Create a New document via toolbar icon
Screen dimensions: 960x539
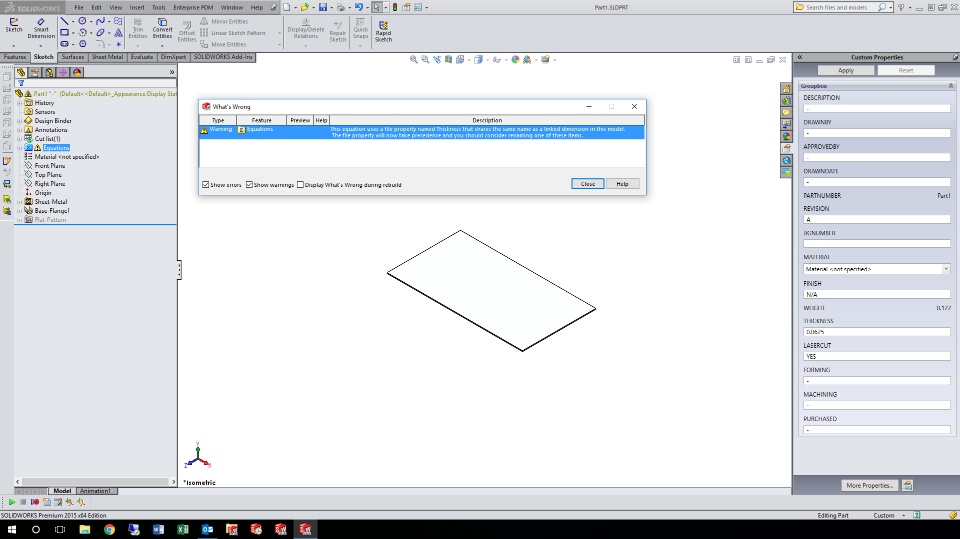point(286,7)
